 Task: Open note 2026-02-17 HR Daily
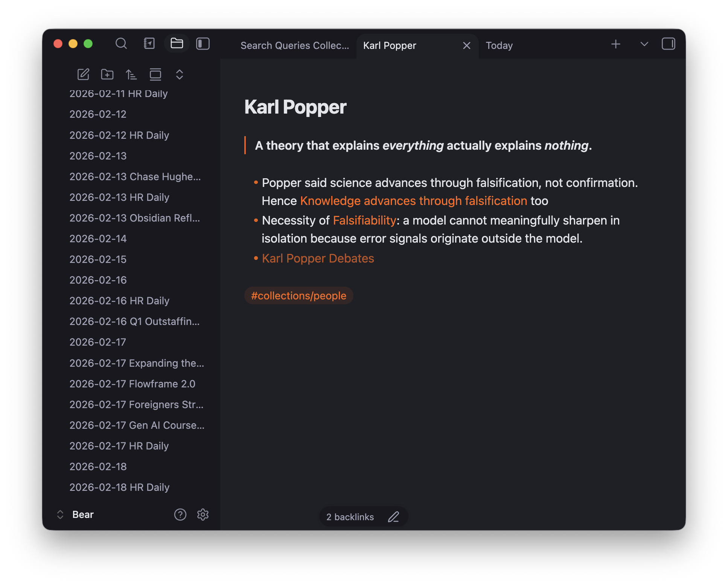pos(119,446)
